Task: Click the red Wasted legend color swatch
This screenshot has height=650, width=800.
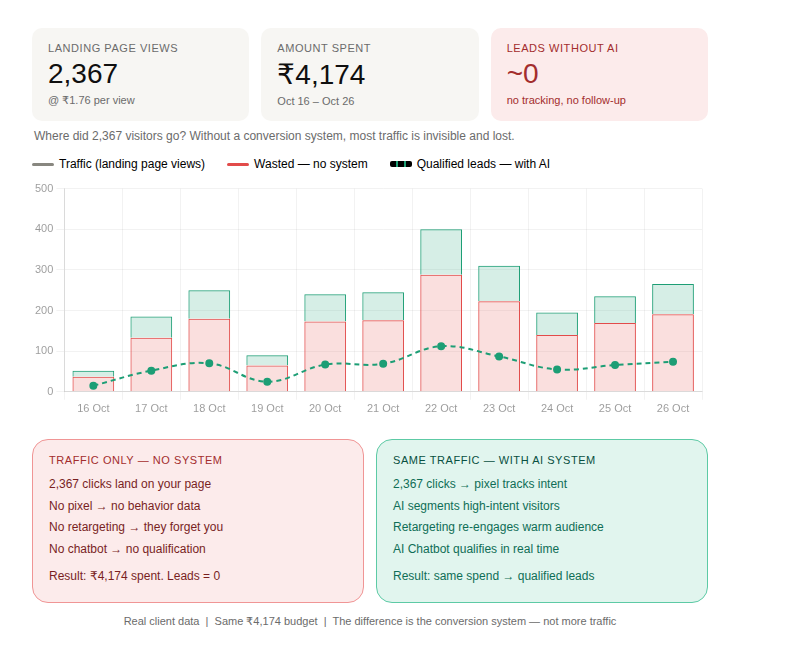Action: tap(238, 164)
